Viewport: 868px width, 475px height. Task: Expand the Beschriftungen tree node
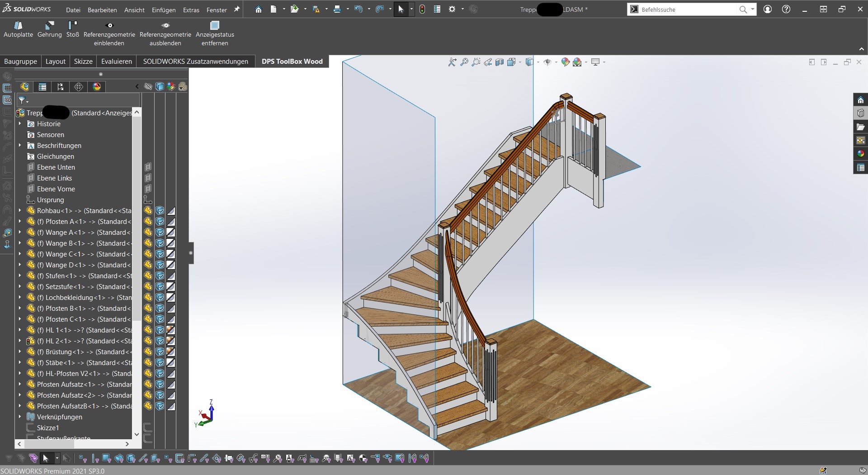click(20, 145)
